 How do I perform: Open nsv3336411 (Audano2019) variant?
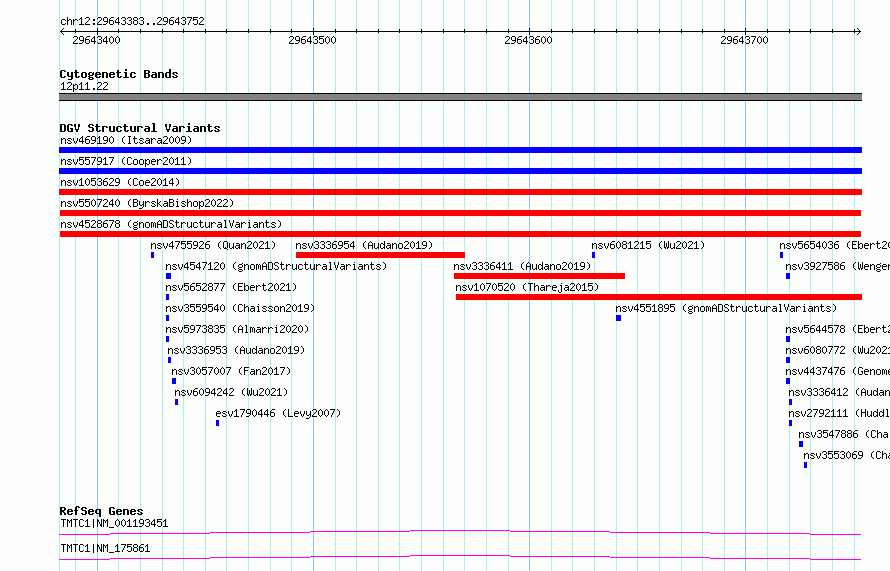[x=522, y=266]
